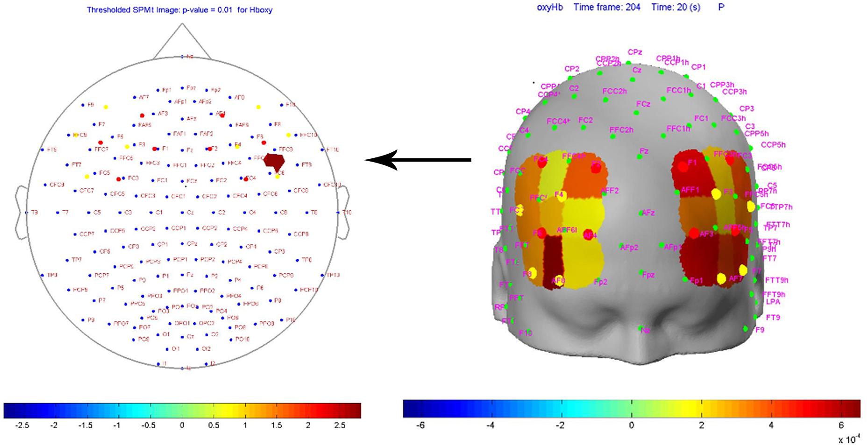Click the FCC2h label on the 3D head model
Viewport: 868px width, 447px height.
point(615,92)
